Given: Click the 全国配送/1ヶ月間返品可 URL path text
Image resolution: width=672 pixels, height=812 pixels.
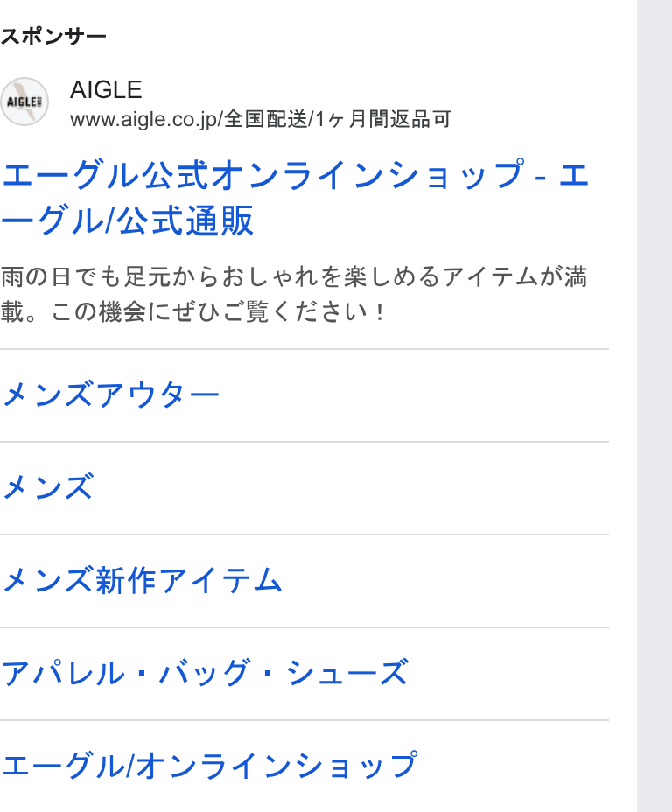Looking at the screenshot, I should point(337,120).
